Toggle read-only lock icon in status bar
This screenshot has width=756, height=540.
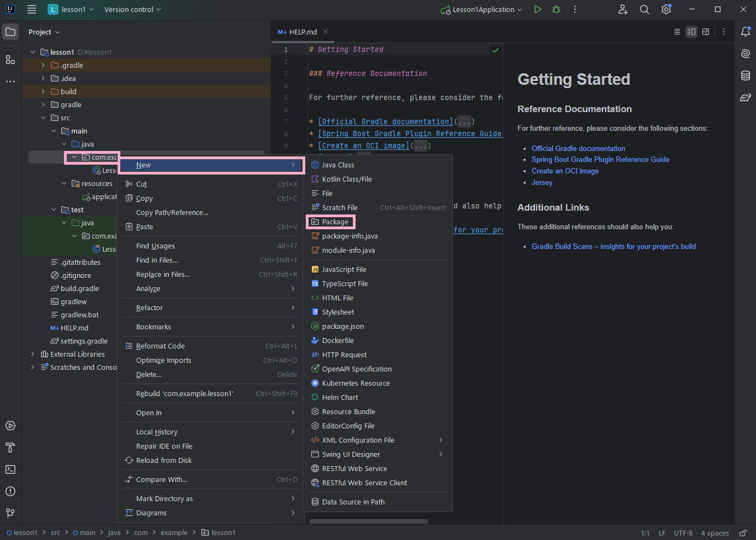[x=743, y=533]
